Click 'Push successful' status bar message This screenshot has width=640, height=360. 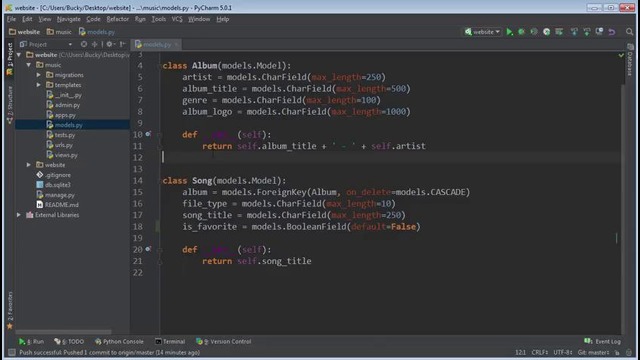pos(109,352)
